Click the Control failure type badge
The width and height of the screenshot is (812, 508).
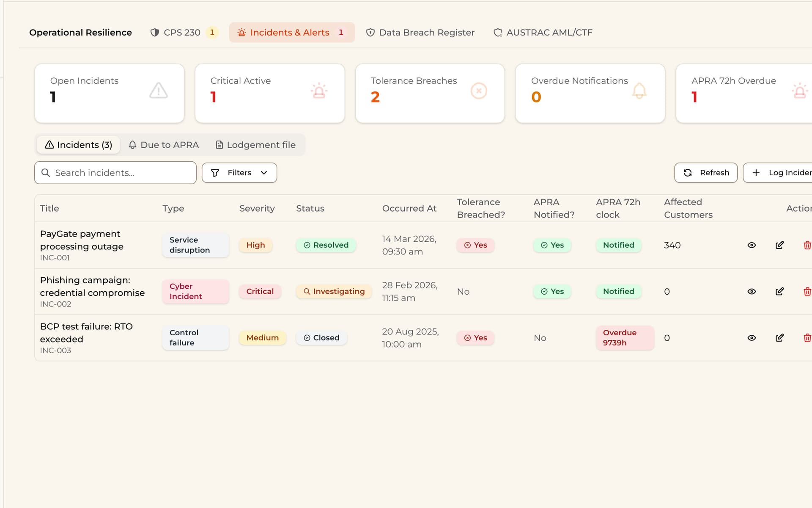[195, 338]
